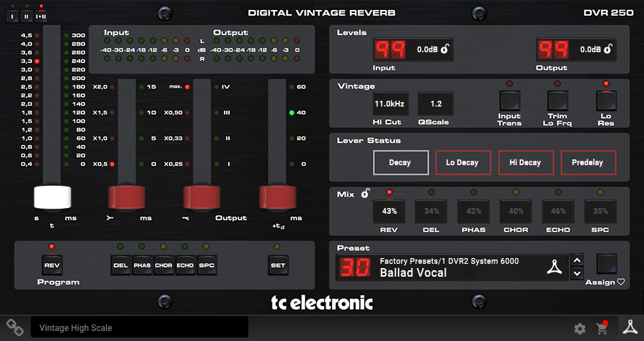Toggle the Input Trans vintage button

509,101
